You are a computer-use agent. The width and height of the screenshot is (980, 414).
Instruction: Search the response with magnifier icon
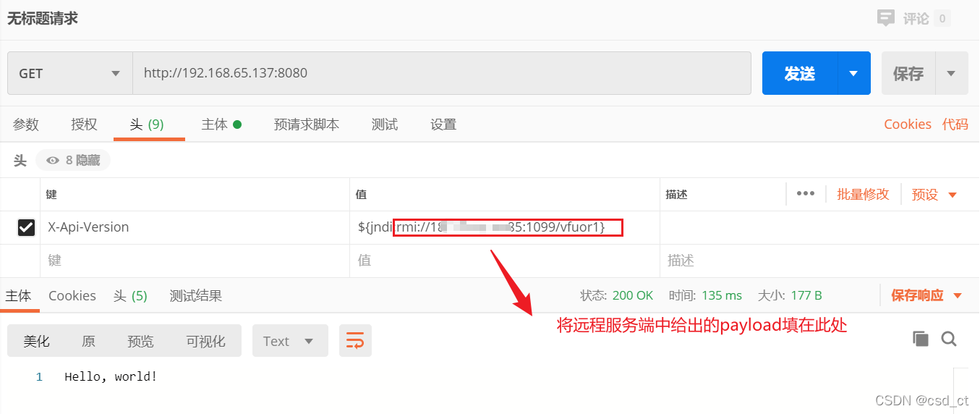[949, 339]
